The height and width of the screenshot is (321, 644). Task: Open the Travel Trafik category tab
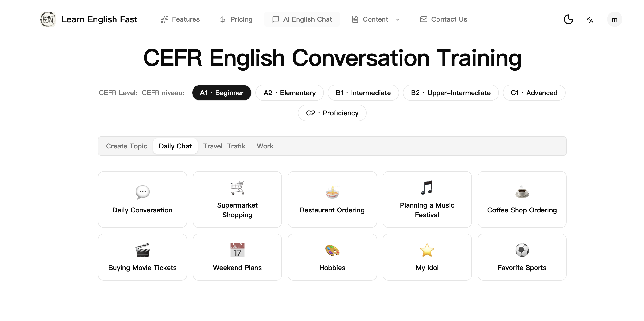click(224, 146)
